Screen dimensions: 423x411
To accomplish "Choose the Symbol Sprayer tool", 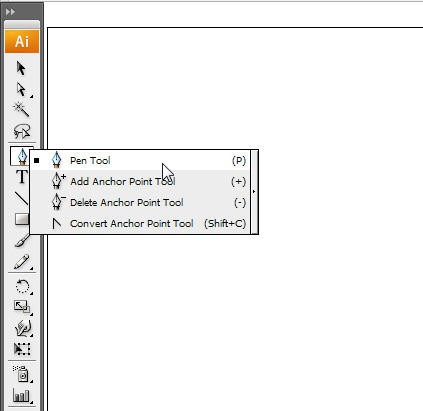I will pyautogui.click(x=22, y=374).
